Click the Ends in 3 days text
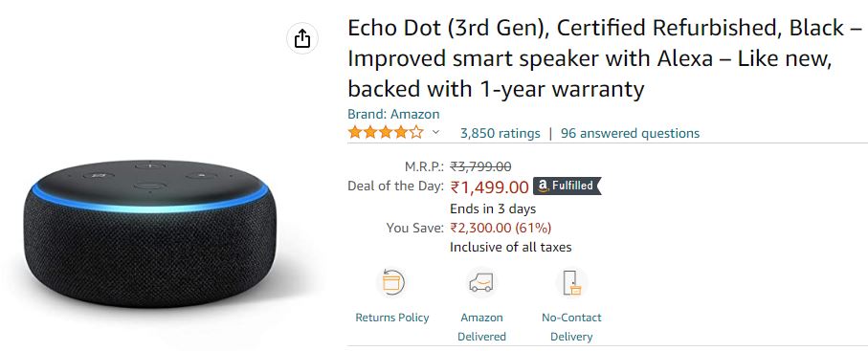This screenshot has height=351, width=868. pyautogui.click(x=493, y=208)
